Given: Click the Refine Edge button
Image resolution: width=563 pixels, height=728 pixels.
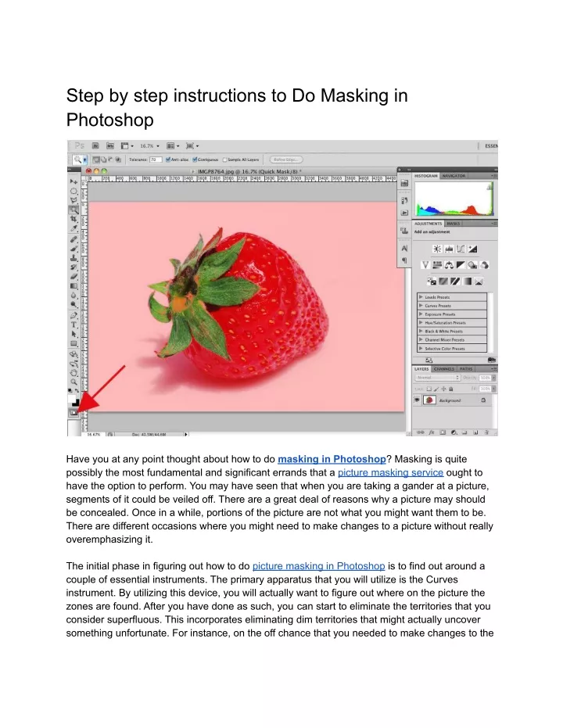Looking at the screenshot, I should [x=286, y=160].
